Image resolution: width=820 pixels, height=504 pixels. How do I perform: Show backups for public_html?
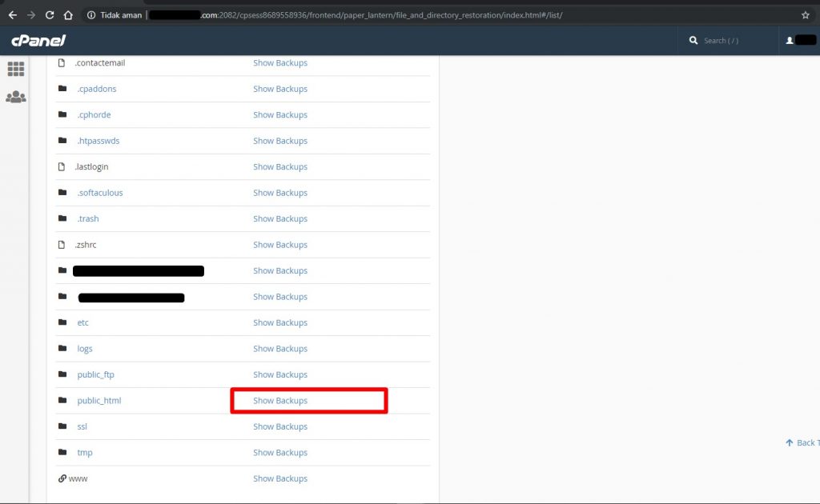(x=280, y=401)
